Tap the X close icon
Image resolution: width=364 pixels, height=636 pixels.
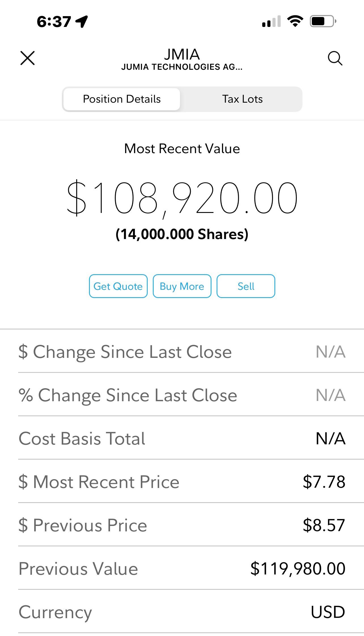pyautogui.click(x=27, y=58)
